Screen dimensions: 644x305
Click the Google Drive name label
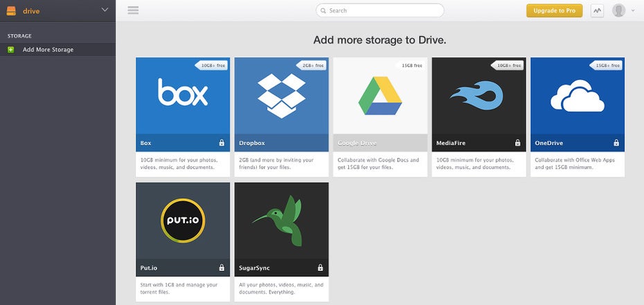[357, 143]
